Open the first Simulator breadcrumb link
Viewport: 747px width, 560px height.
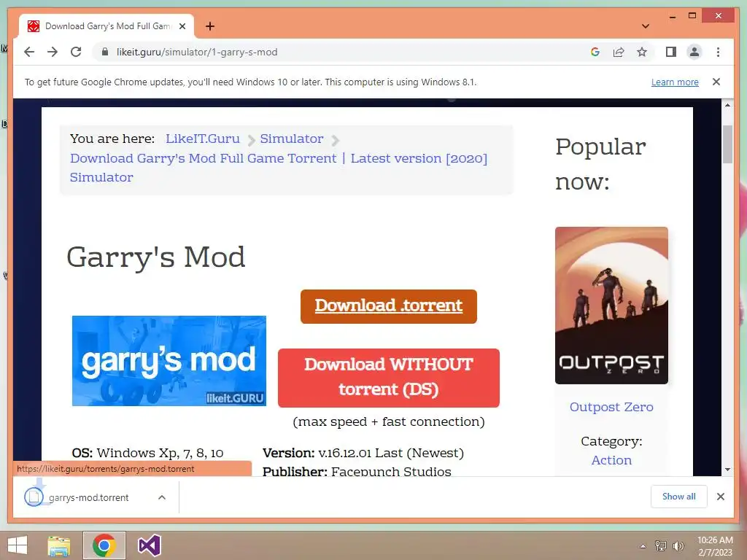[x=292, y=139]
